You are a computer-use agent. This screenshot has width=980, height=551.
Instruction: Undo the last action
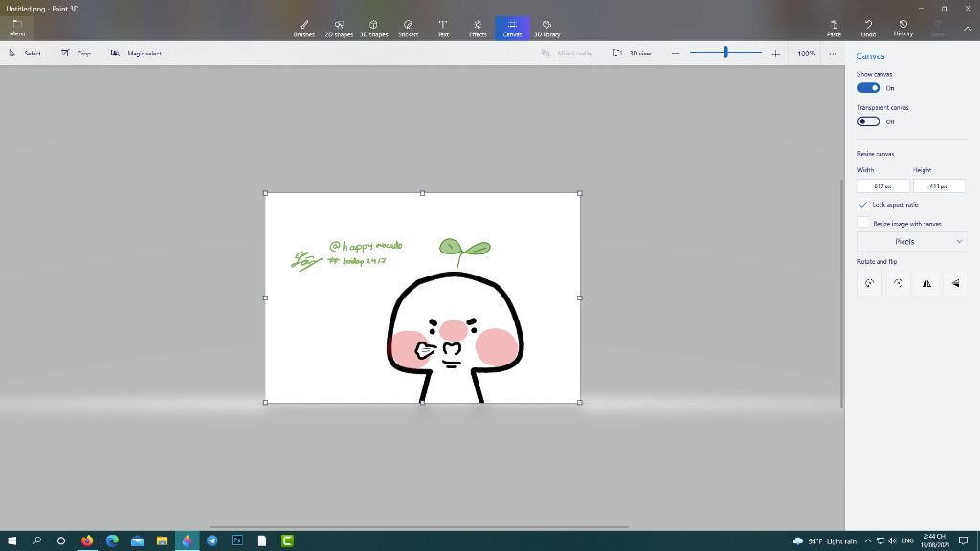point(868,29)
